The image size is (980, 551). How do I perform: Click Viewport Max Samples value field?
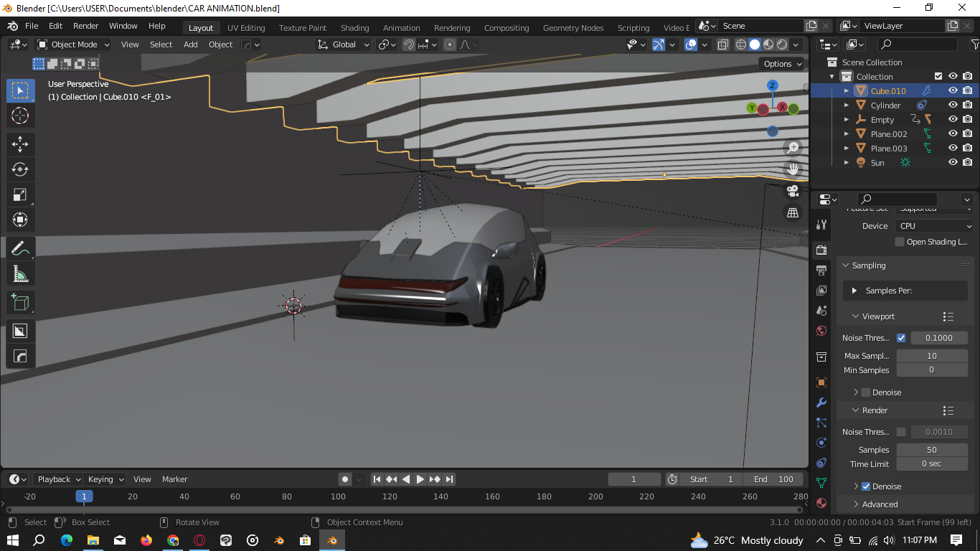coord(931,356)
